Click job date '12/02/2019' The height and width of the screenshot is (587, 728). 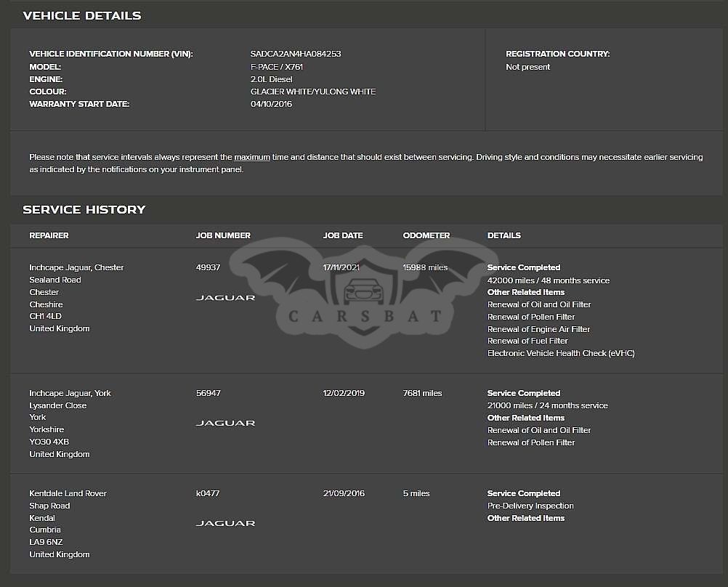344,393
